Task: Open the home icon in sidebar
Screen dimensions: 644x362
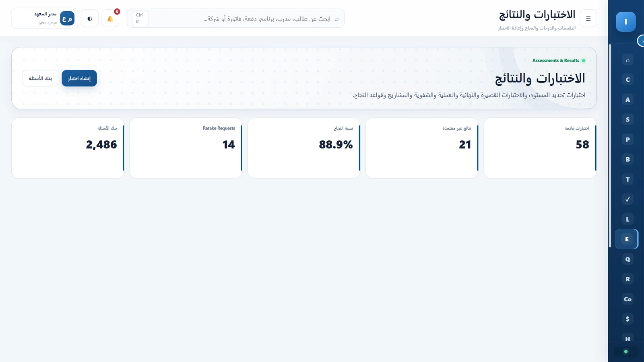Action: [627, 60]
